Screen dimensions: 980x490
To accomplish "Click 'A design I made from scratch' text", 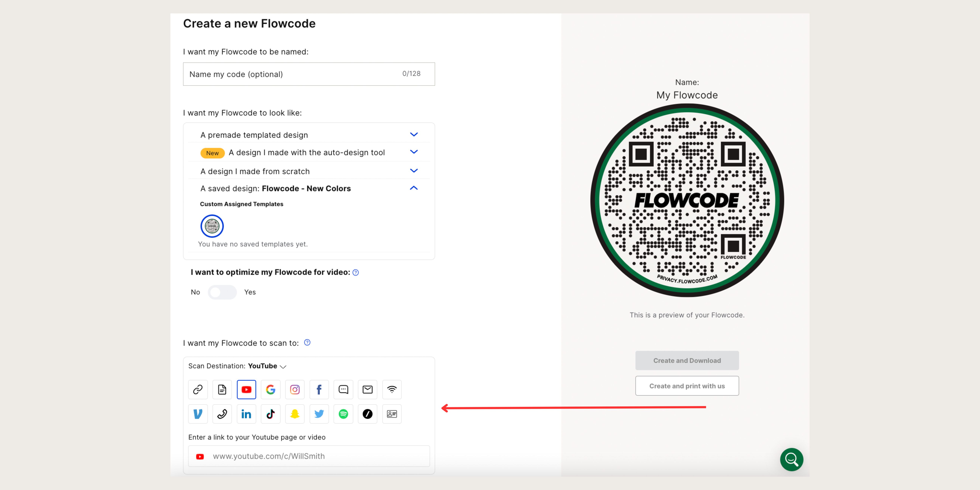I will point(255,172).
